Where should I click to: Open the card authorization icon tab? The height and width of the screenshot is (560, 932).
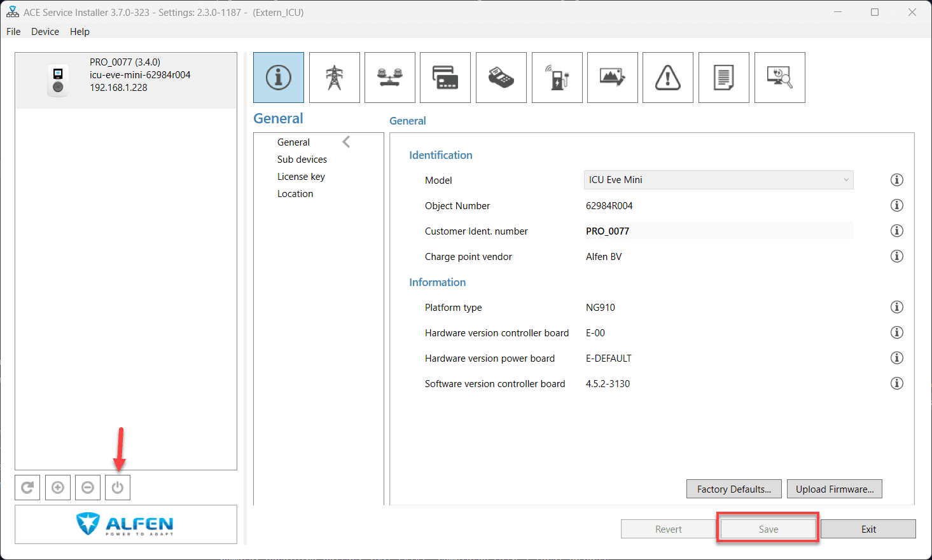[x=445, y=78]
